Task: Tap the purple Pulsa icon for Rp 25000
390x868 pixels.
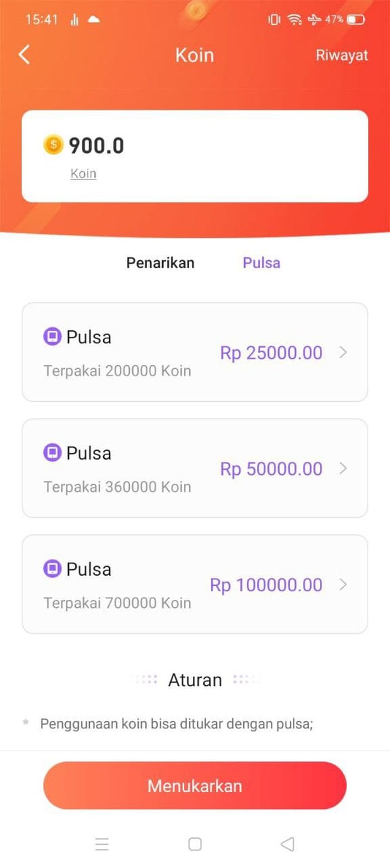Action: [52, 336]
